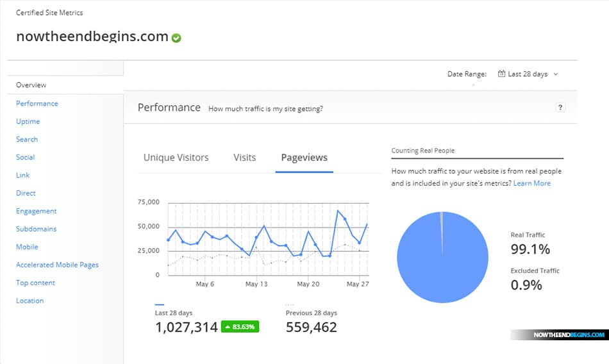Screen dimensions: 609x364
Task: Open the Uptime sidebar link
Action: tap(28, 121)
